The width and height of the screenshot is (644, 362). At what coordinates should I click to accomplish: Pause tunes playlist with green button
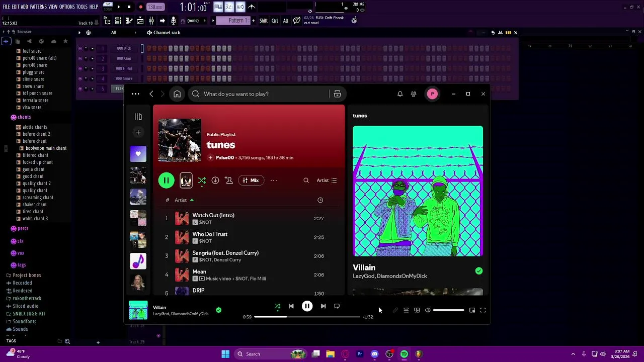166,180
